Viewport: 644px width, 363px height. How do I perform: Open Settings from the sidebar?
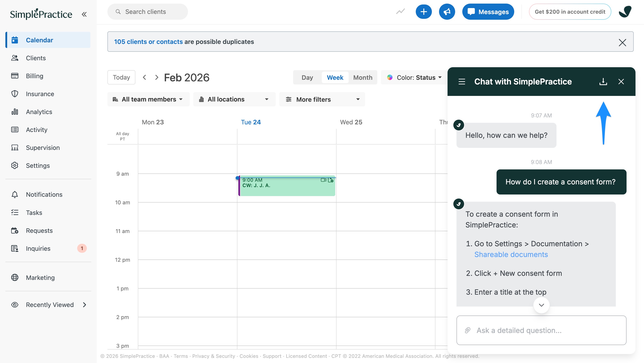(48, 165)
